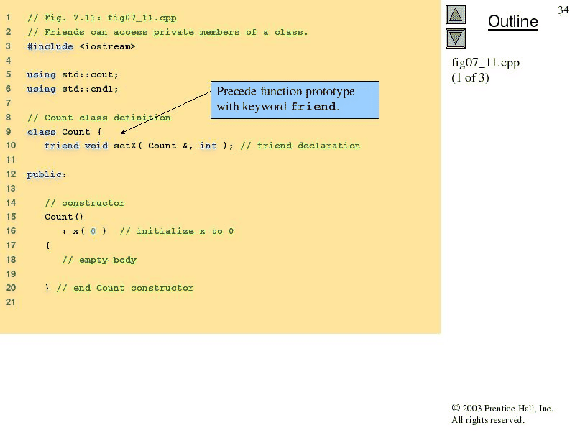This screenshot has height=431, width=575.
Task: Click line number 21
Action: click(x=11, y=302)
